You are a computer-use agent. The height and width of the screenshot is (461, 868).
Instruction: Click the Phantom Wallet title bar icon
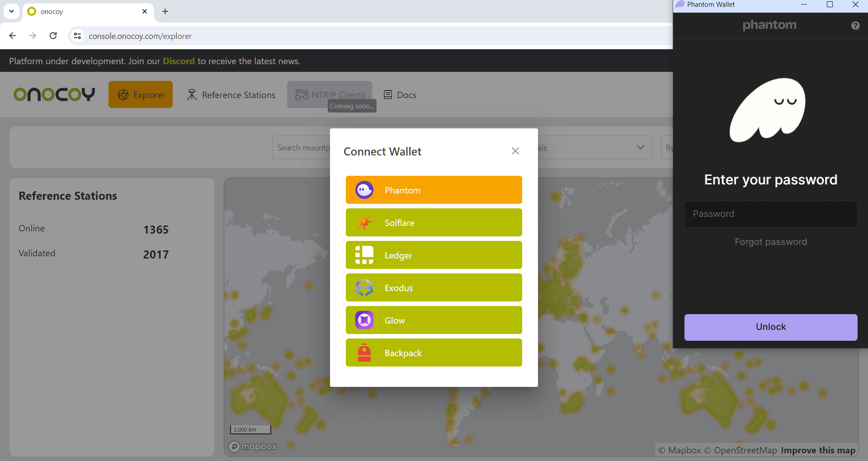(x=680, y=5)
